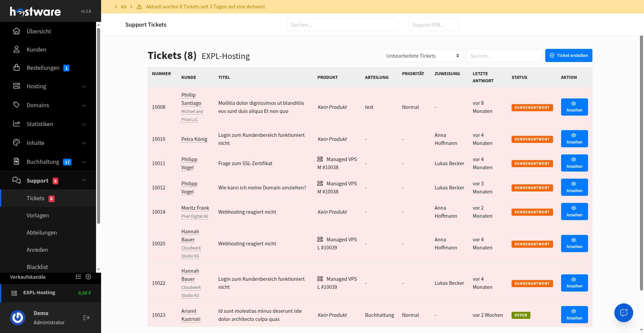
Task: View ticket 10020 via Ansehen
Action: pos(574,243)
